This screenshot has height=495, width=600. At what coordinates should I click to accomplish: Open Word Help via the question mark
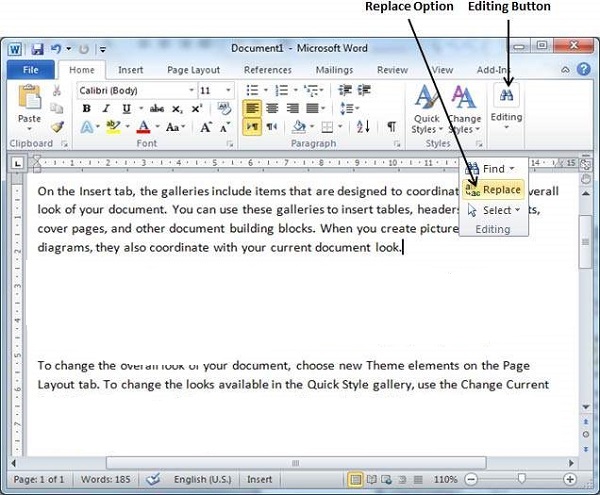click(x=584, y=69)
